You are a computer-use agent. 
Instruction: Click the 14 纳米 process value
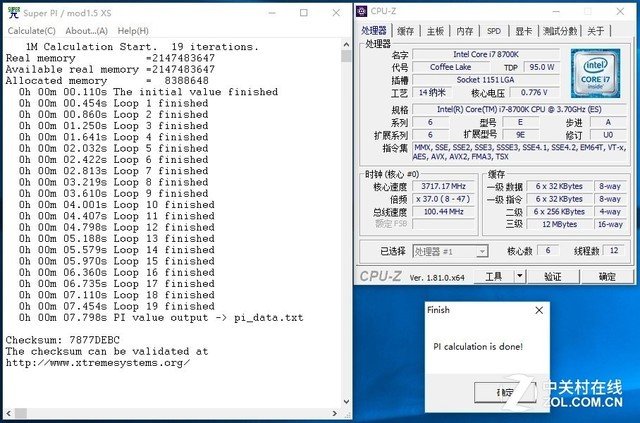[432, 92]
